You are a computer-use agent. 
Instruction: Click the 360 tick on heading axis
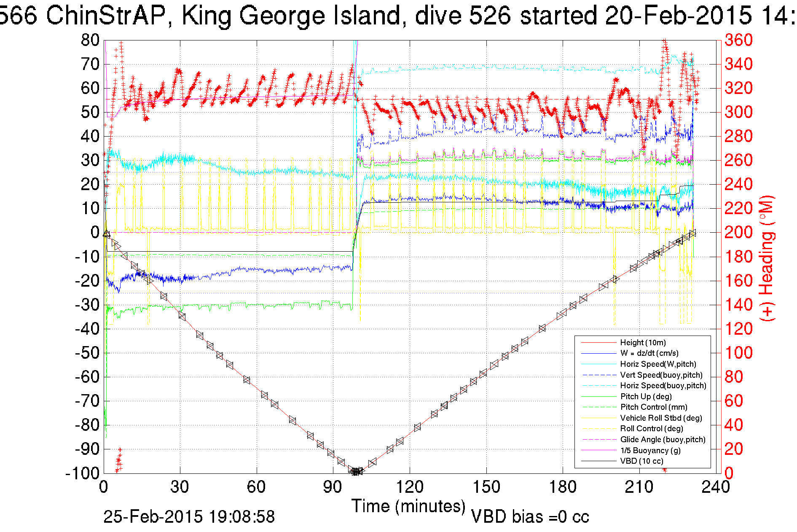tap(738, 40)
